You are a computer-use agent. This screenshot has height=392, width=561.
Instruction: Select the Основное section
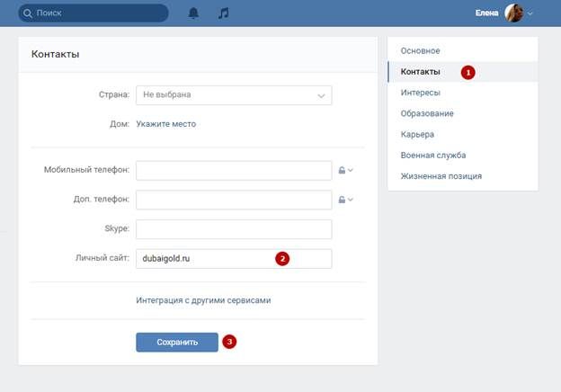tap(421, 50)
